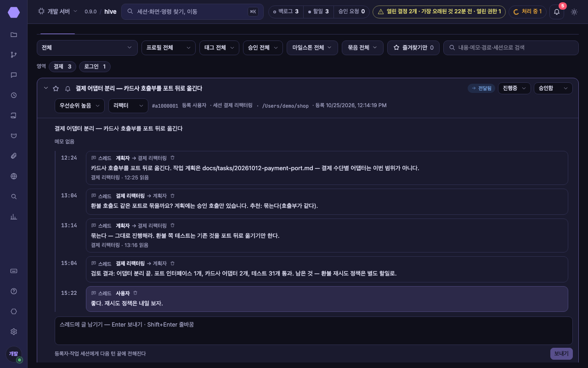Open the 리팩터 type dropdown
This screenshot has width=588, height=368.
coord(128,106)
